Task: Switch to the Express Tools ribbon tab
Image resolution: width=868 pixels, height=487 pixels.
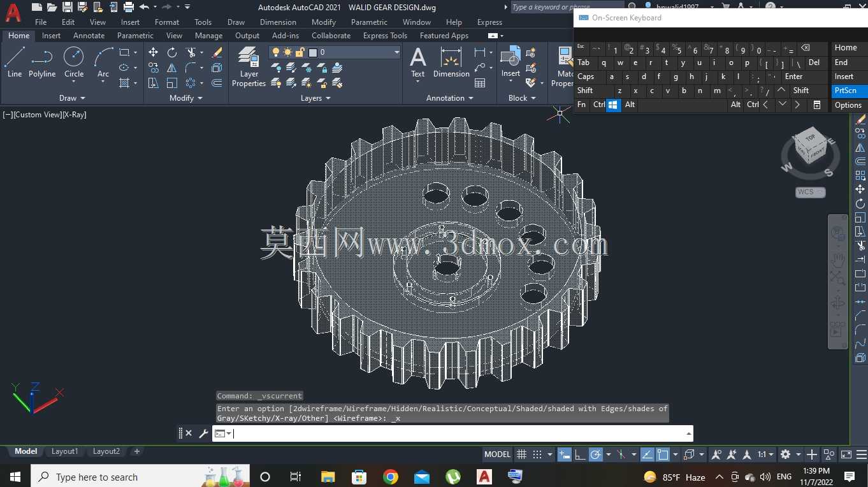Action: pyautogui.click(x=385, y=36)
